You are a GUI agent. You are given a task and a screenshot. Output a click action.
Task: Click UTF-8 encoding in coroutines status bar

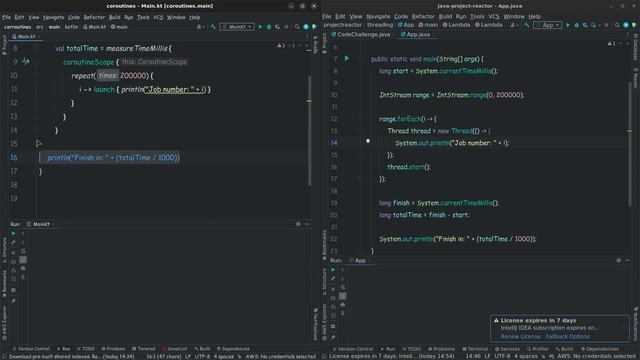[x=202, y=357]
